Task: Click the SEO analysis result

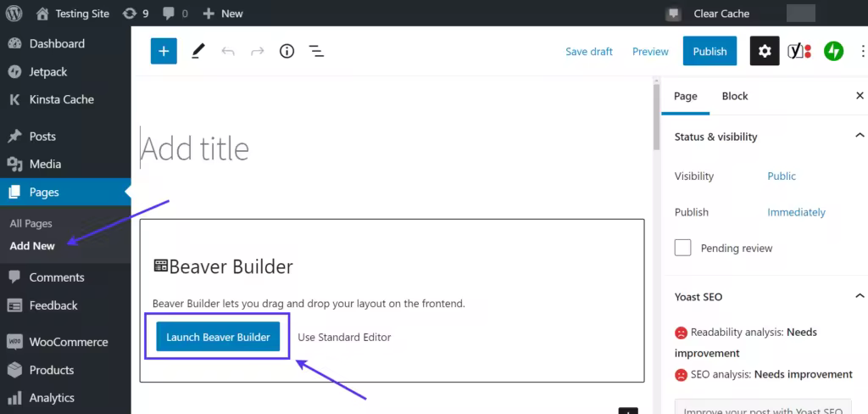Action: pos(764,375)
